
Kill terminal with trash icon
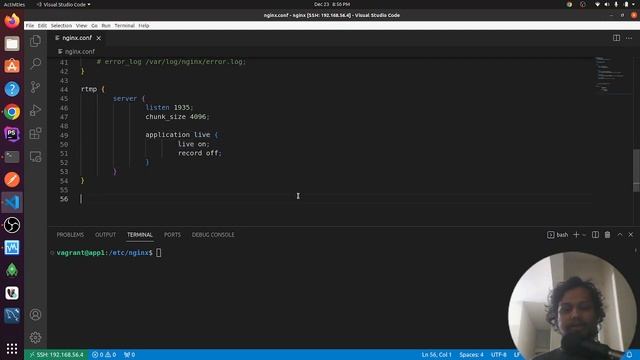pyautogui.click(x=607, y=235)
